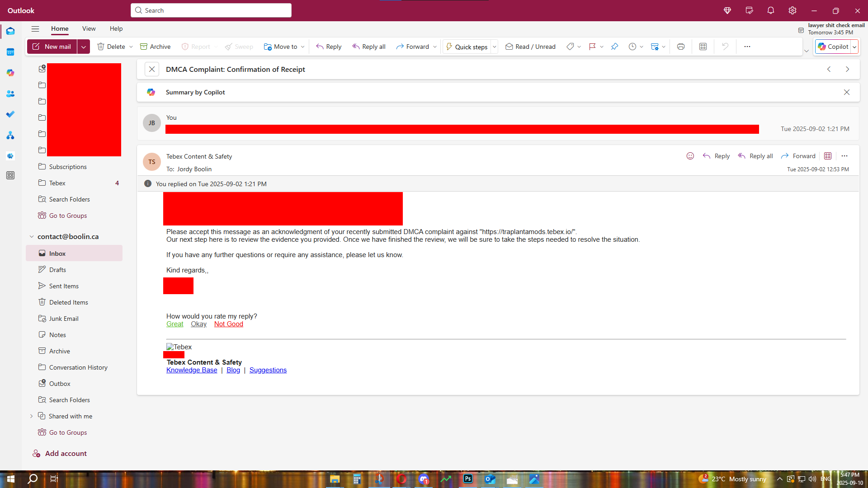Open the lawyer check email reminder
Viewport: 868px width, 488px height.
click(x=831, y=29)
